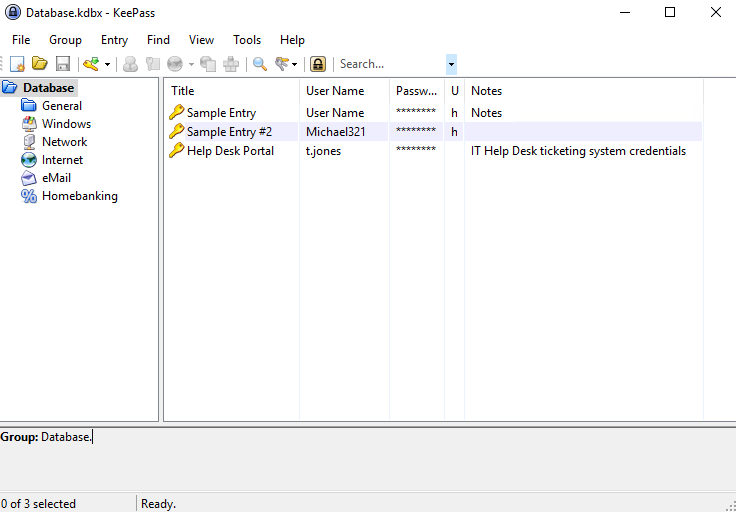Click the KeePass lock icon in title bar
Screen dimensions: 736x512
click(13, 12)
